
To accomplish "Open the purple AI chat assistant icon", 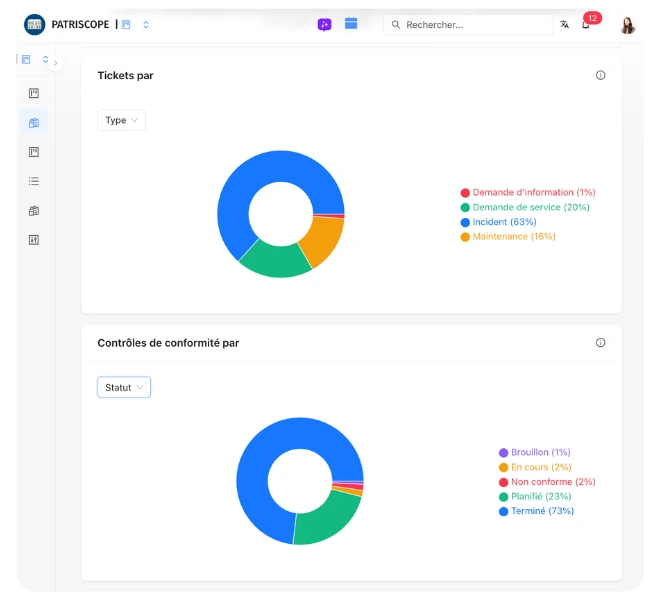I will (x=324, y=25).
